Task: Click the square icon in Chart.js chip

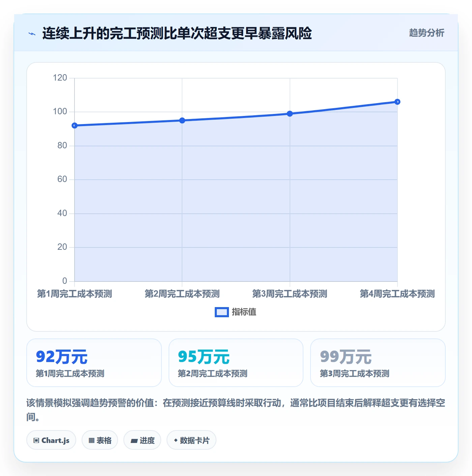Action: pyautogui.click(x=36, y=440)
